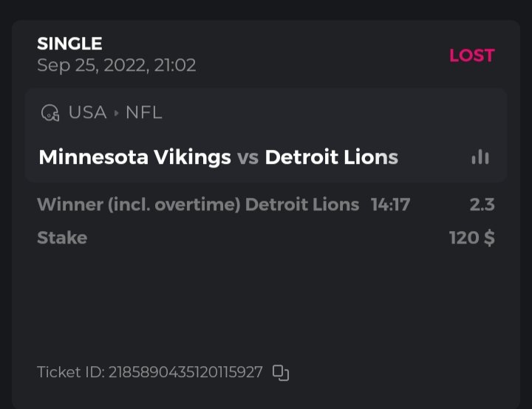Click the 14:17 time value
This screenshot has width=532, height=409.
[x=390, y=205]
